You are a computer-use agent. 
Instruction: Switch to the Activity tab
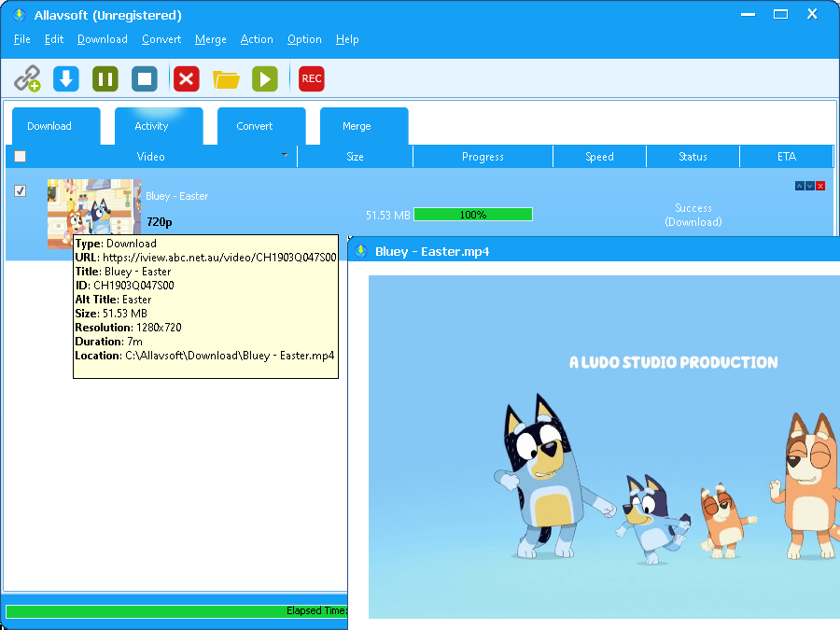click(159, 126)
